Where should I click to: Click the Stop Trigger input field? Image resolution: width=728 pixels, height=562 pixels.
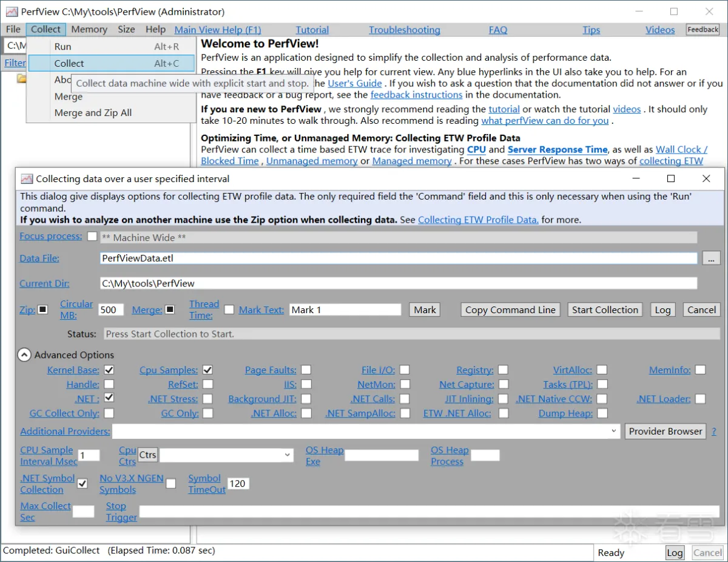tap(430, 512)
